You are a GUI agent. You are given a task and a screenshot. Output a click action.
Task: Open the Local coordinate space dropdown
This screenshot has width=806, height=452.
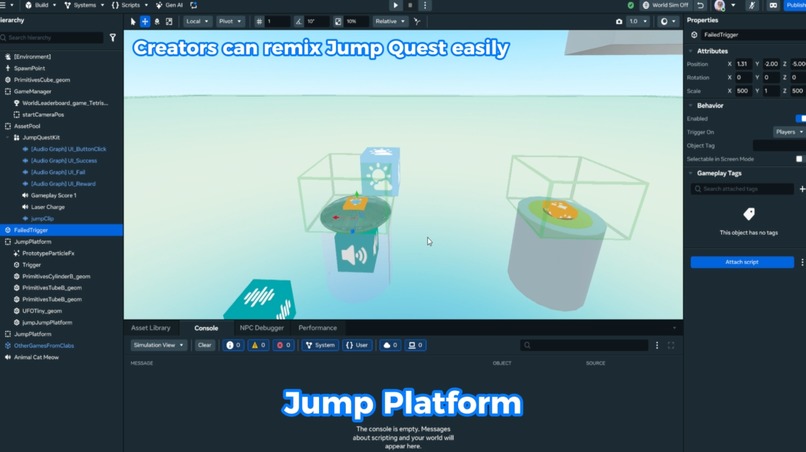pos(197,22)
